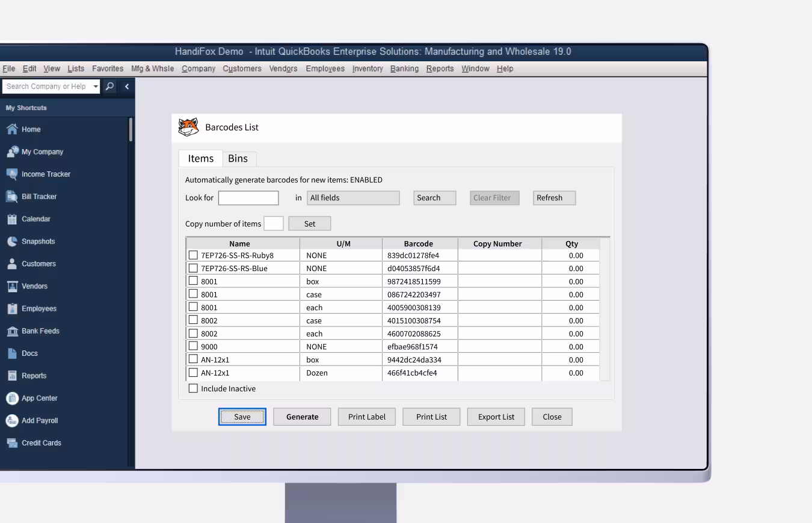Image resolution: width=812 pixels, height=523 pixels.
Task: Click the search magnifier icon
Action: (x=109, y=87)
